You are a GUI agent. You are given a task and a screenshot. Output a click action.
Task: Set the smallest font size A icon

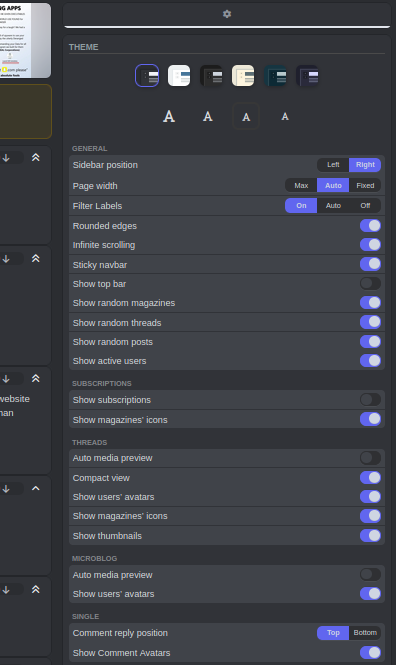tap(285, 116)
